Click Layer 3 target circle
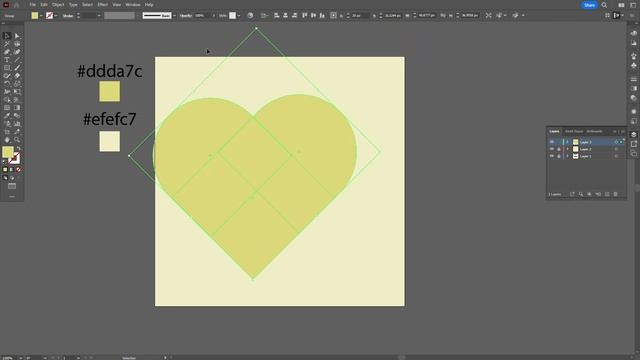This screenshot has width=640, height=360. tap(616, 142)
